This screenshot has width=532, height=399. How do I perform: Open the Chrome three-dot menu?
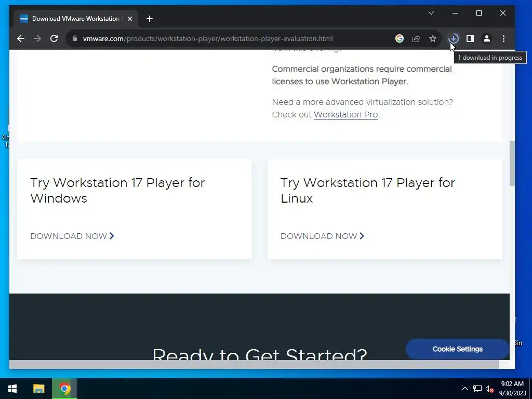503,38
